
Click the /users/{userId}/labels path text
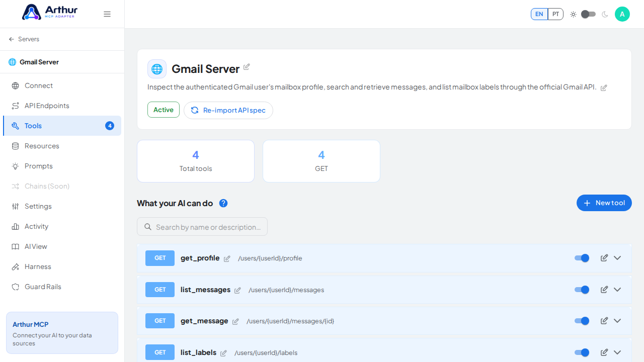pyautogui.click(x=266, y=353)
